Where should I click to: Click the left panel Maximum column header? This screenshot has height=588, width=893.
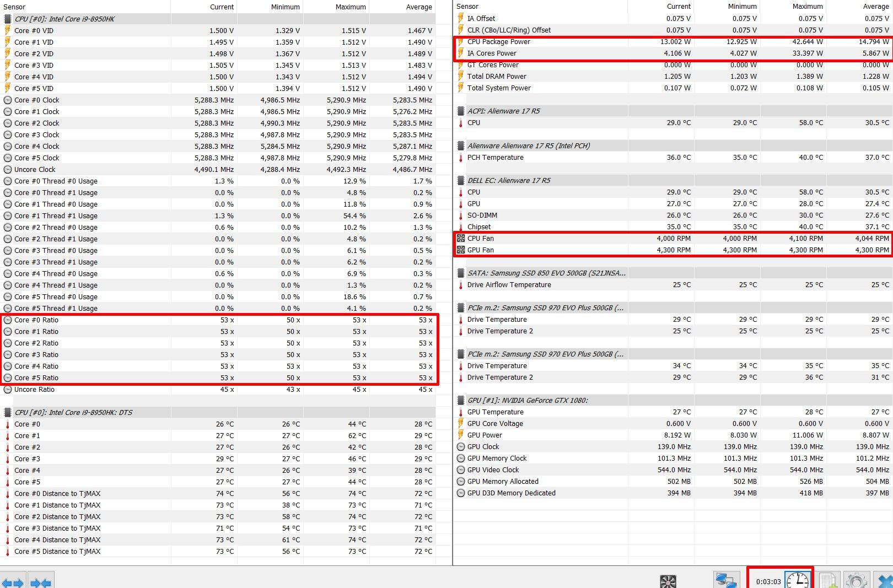click(x=351, y=7)
